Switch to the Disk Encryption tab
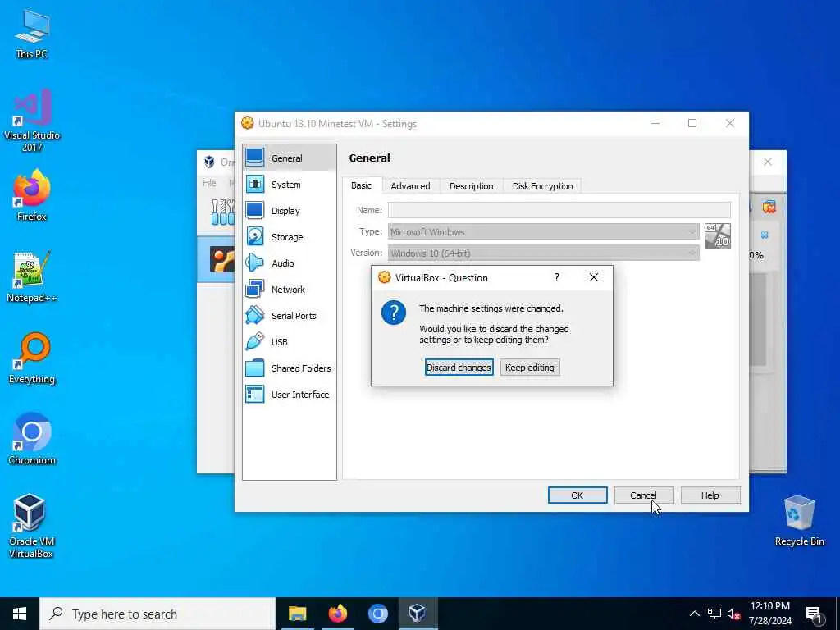The image size is (840, 630). click(x=543, y=186)
